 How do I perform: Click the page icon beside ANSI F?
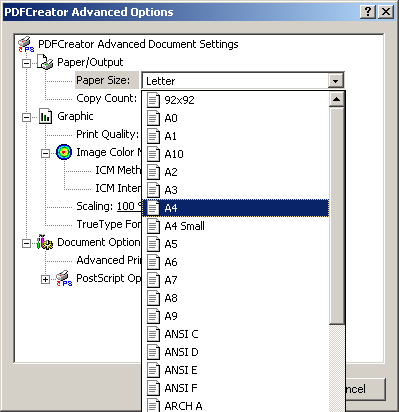tap(153, 388)
